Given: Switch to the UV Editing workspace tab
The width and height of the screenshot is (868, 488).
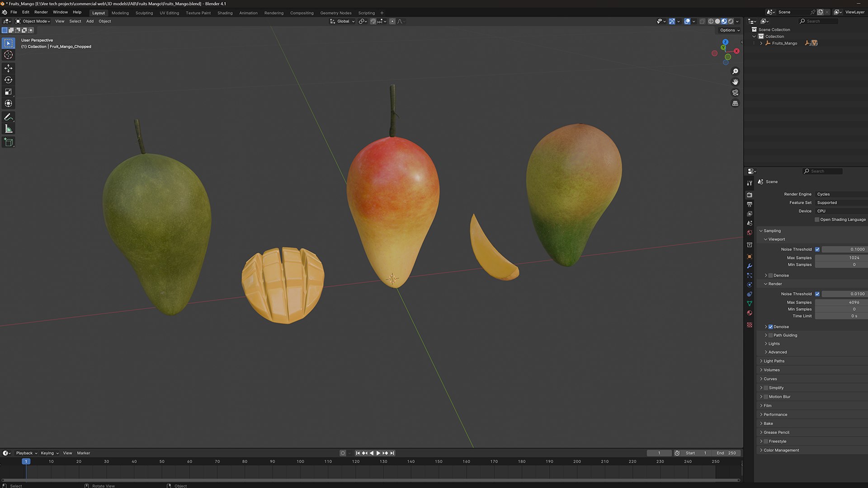Looking at the screenshot, I should pyautogui.click(x=169, y=13).
